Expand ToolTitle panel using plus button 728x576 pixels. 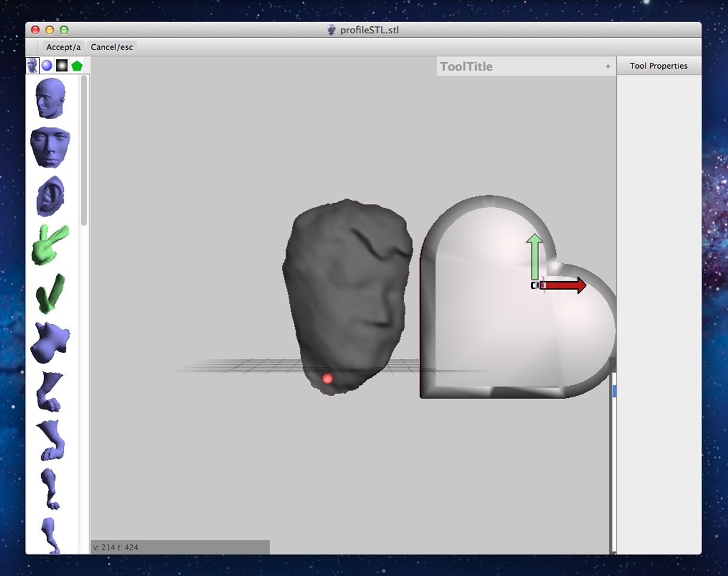tap(608, 66)
